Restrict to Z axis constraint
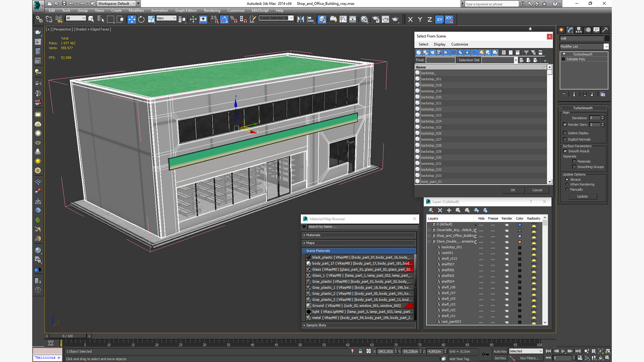This screenshot has height=362, width=644. (429, 19)
